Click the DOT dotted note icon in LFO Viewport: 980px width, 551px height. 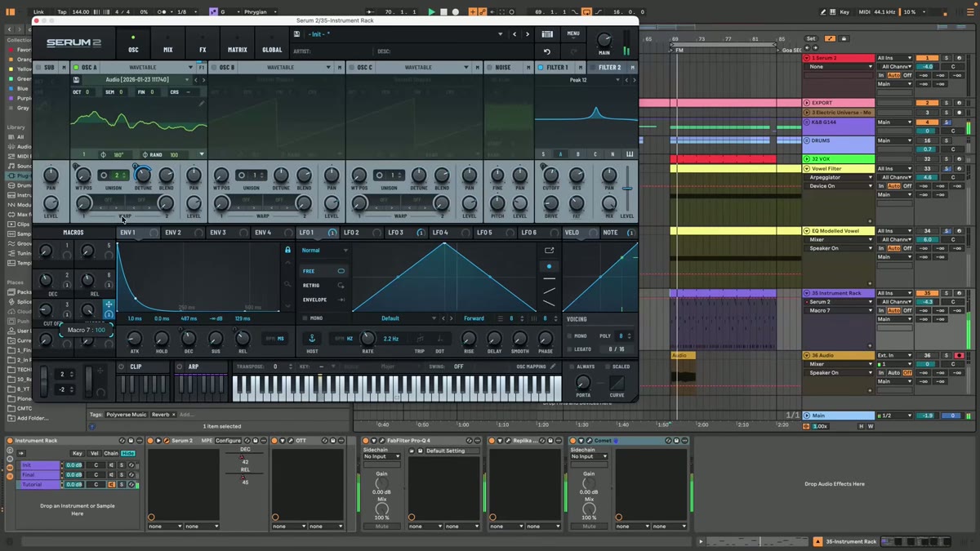pos(440,339)
